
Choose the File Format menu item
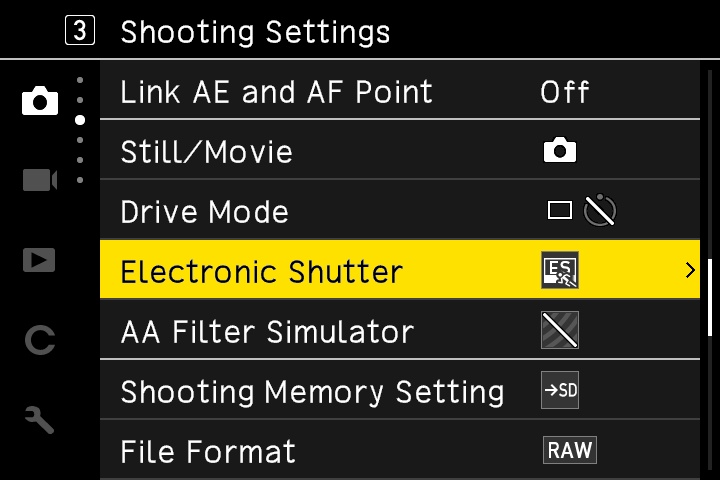point(208,452)
